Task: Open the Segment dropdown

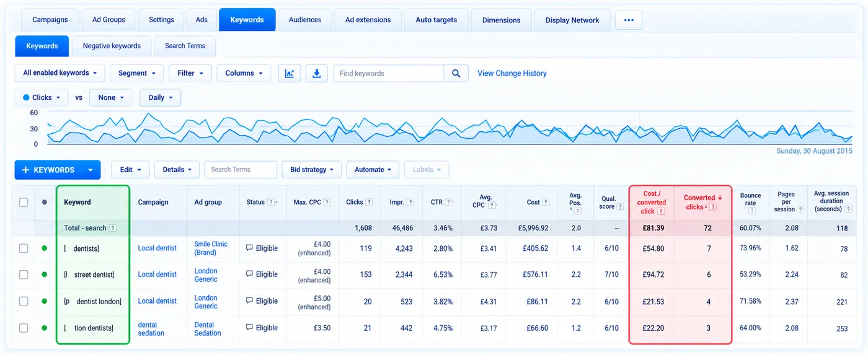Action: point(137,73)
